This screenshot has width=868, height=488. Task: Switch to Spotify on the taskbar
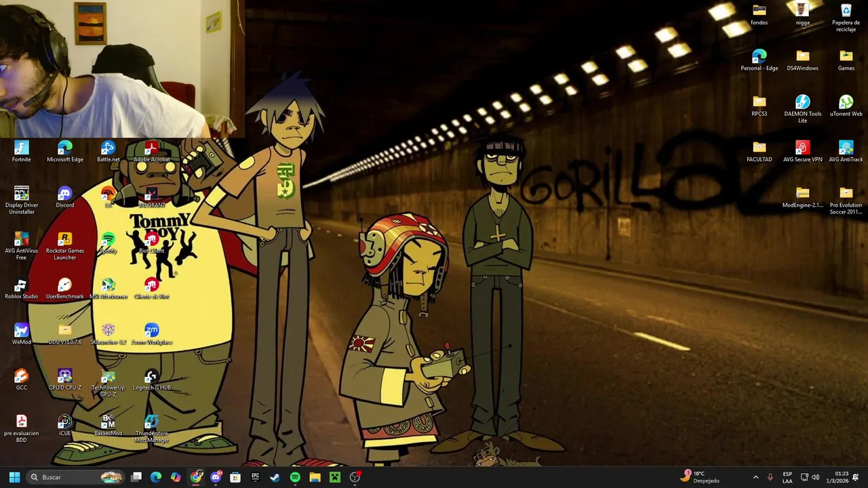[x=295, y=477]
